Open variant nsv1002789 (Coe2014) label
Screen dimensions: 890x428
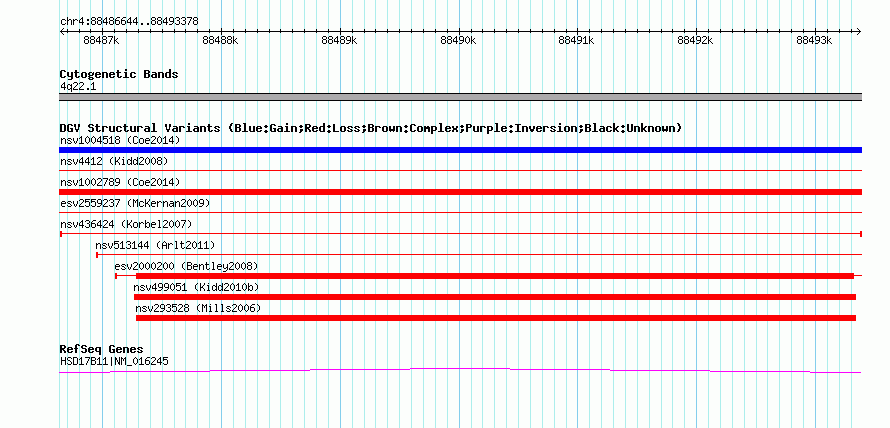pyautogui.click(x=120, y=182)
